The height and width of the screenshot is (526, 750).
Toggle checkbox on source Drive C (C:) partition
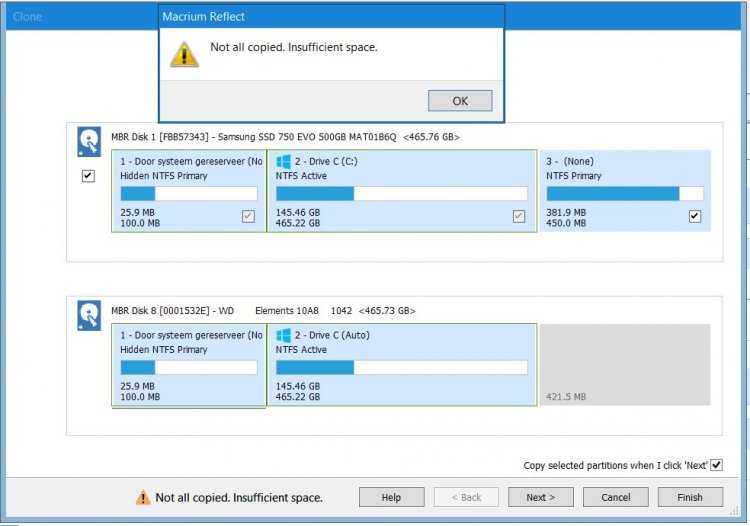point(518,216)
